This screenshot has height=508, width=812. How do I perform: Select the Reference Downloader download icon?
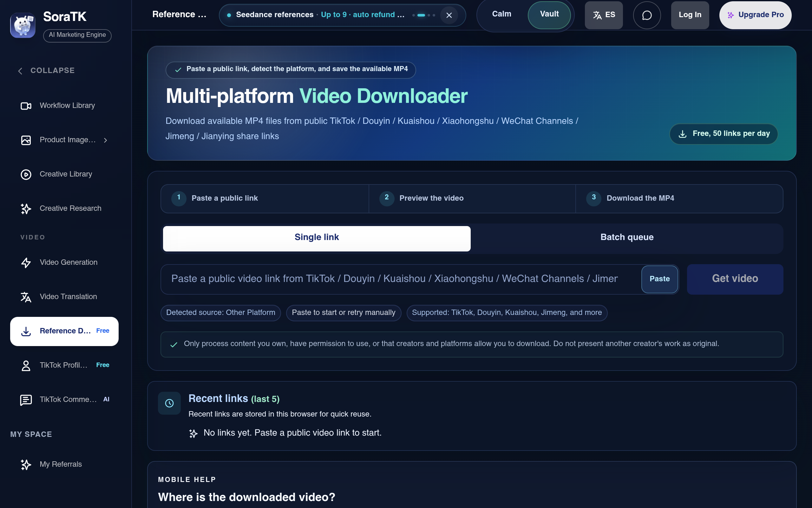26,331
